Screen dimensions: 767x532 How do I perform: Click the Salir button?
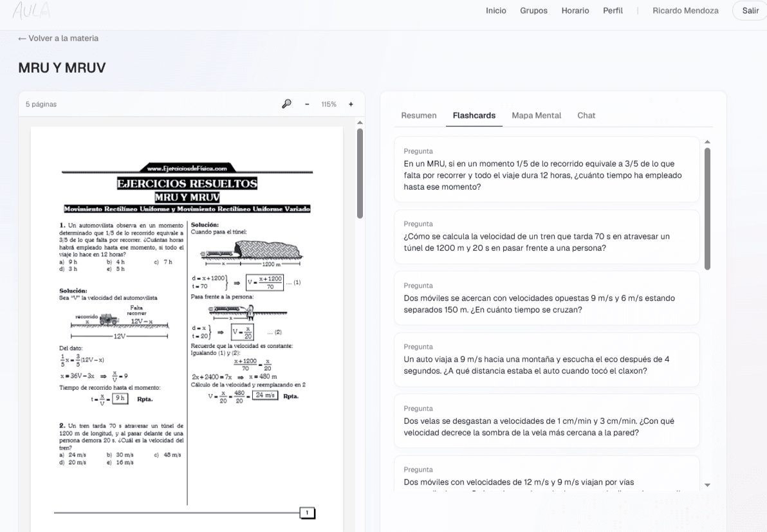pyautogui.click(x=750, y=11)
